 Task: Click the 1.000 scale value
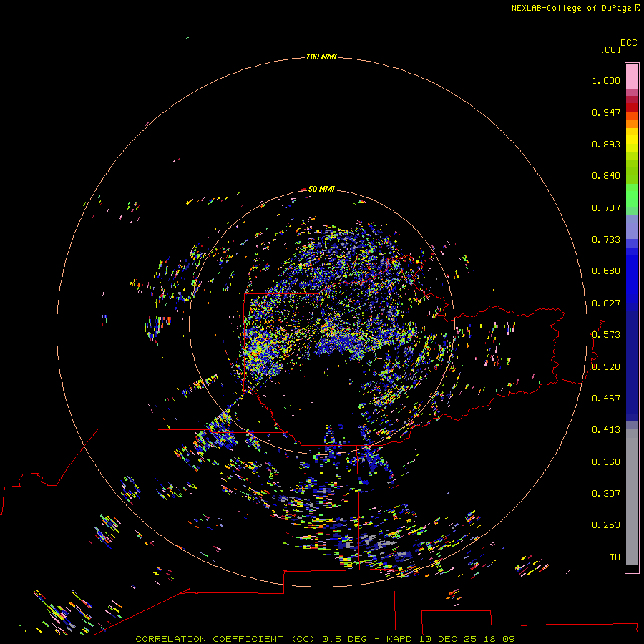coord(606,80)
